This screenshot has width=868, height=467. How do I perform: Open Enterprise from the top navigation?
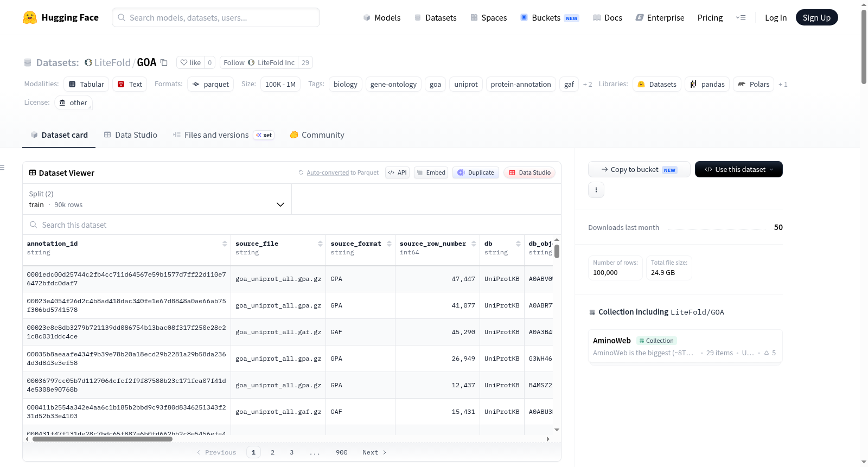click(660, 18)
